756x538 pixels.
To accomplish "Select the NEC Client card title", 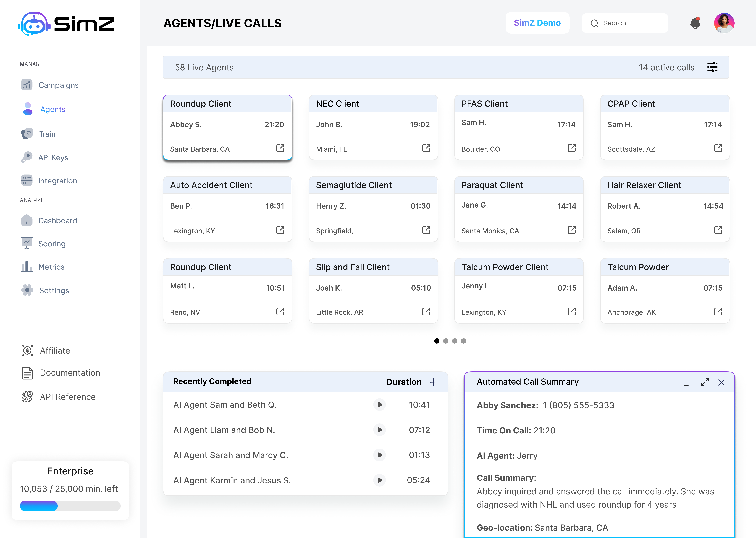I will coord(337,104).
